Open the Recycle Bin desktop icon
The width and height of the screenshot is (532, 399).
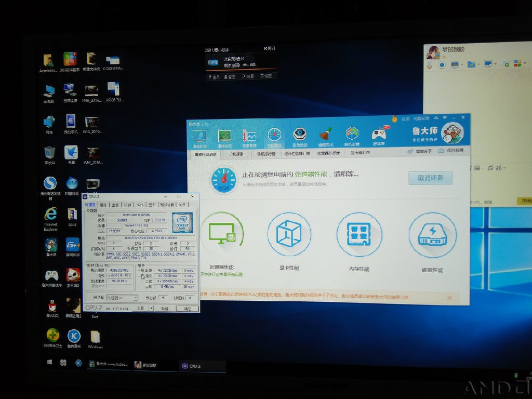(50, 155)
